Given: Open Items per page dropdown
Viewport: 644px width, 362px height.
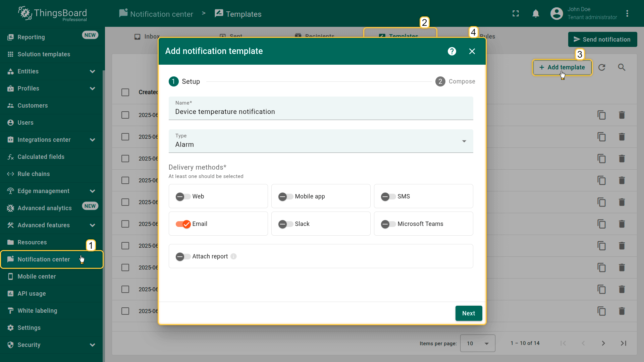Looking at the screenshot, I should [477, 343].
